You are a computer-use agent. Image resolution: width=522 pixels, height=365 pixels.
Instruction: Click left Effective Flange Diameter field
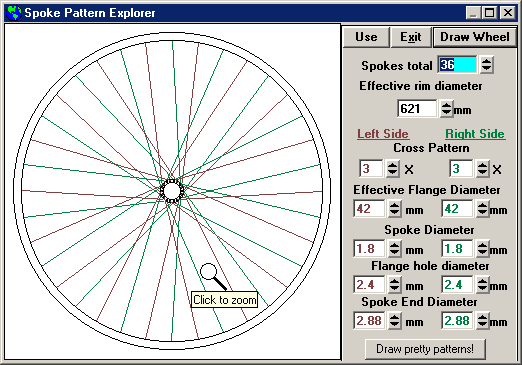pos(369,209)
